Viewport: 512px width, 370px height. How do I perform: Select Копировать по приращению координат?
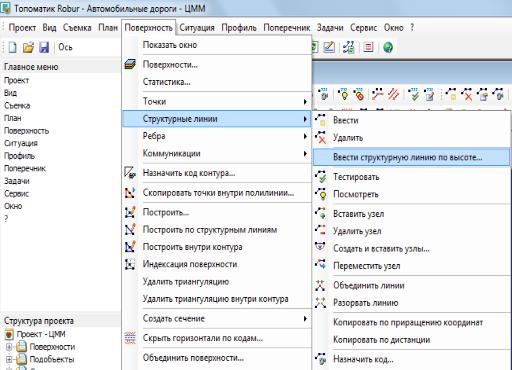click(412, 323)
